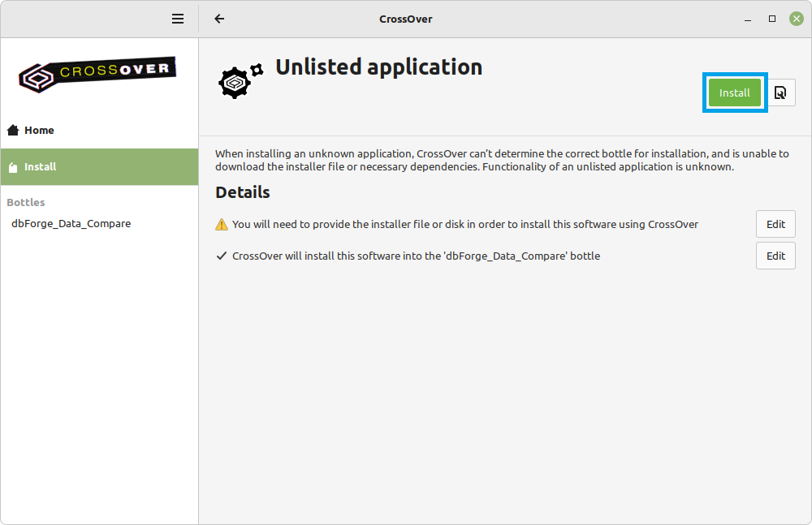Click the bottle installation message text
Image resolution: width=812 pixels, height=525 pixels.
point(417,256)
